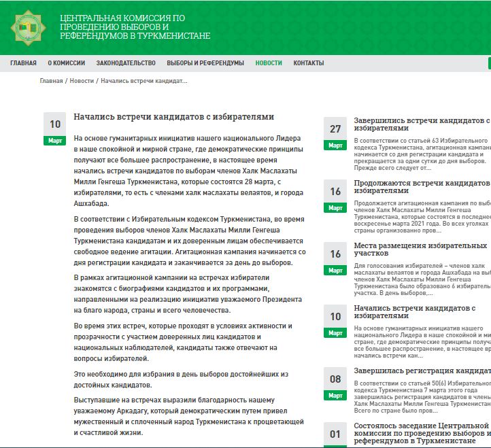Open sidebar article Продолжаются встречи кандидатов
This screenshot has width=491, height=448.
coord(422,187)
